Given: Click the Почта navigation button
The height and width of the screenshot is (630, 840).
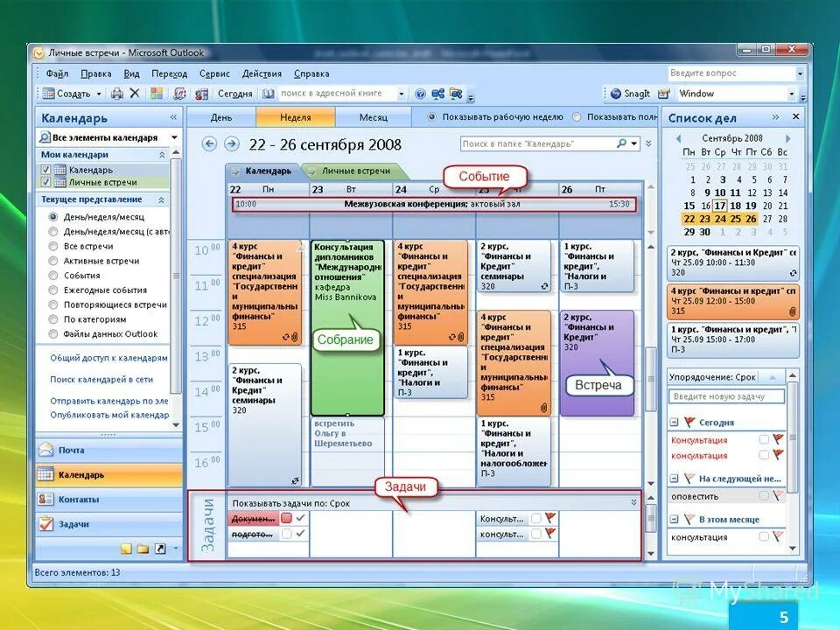Looking at the screenshot, I should [108, 450].
